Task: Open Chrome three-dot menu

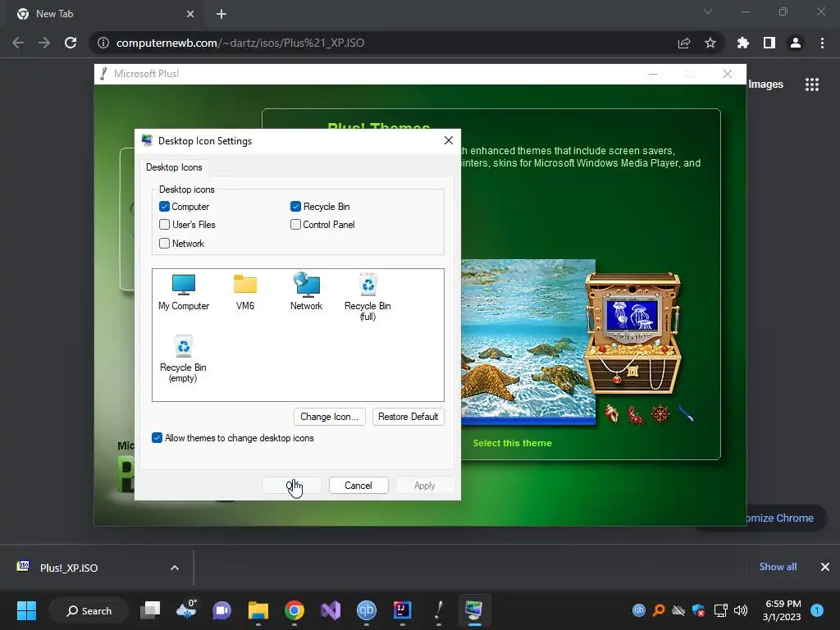Action: pos(822,43)
